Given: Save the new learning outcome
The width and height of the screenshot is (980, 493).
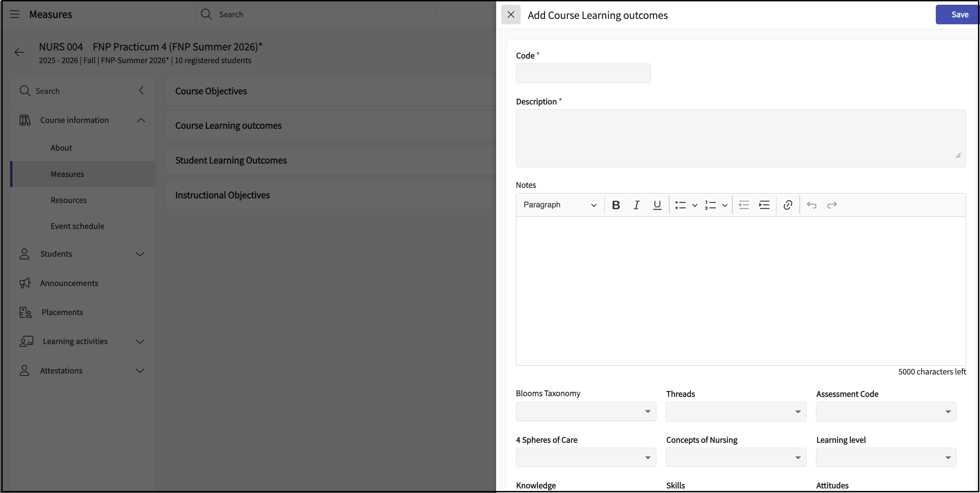Looking at the screenshot, I should (x=959, y=15).
